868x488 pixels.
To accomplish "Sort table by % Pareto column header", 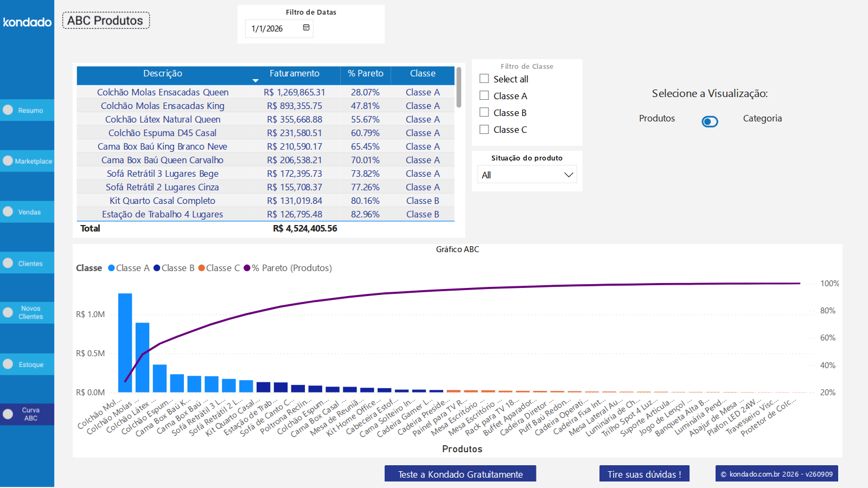I will click(x=366, y=74).
